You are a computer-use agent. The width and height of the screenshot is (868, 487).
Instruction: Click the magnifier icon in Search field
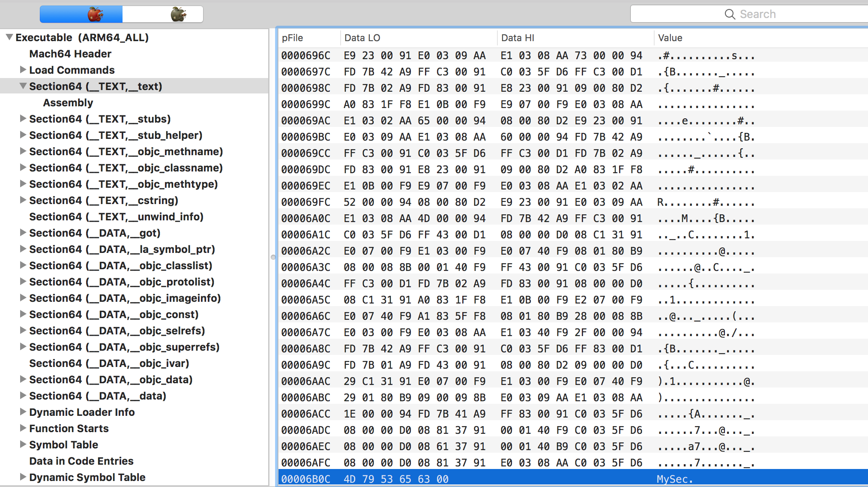730,14
